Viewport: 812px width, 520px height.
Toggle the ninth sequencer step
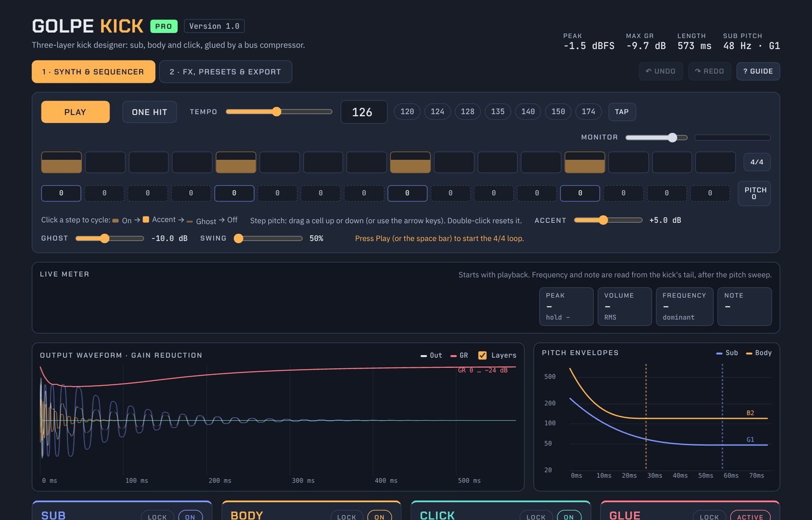point(410,162)
